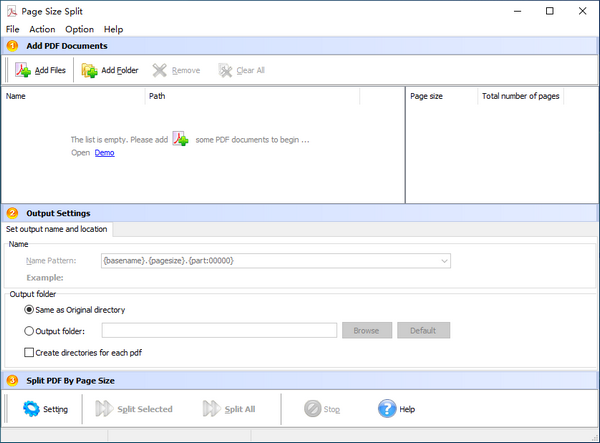
Task: Click the Default button
Action: 423,331
